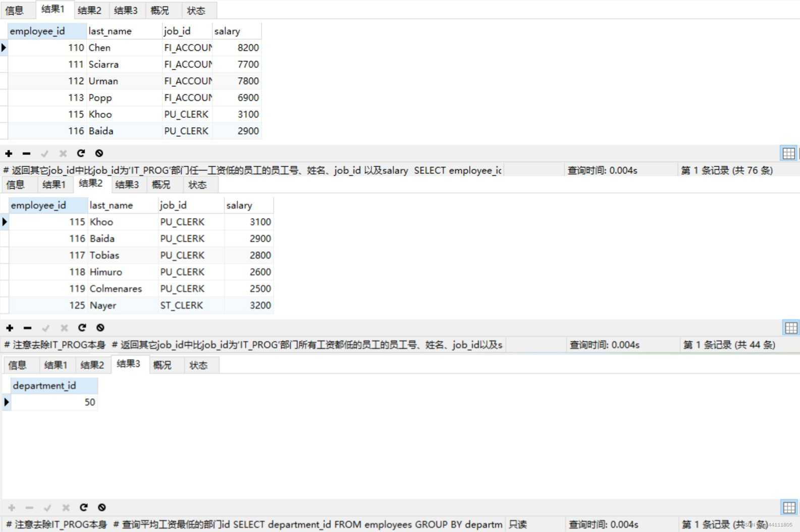This screenshot has height=532, width=800.
Task: Open the 状态 tab in the 76-record panel
Action: point(196,11)
